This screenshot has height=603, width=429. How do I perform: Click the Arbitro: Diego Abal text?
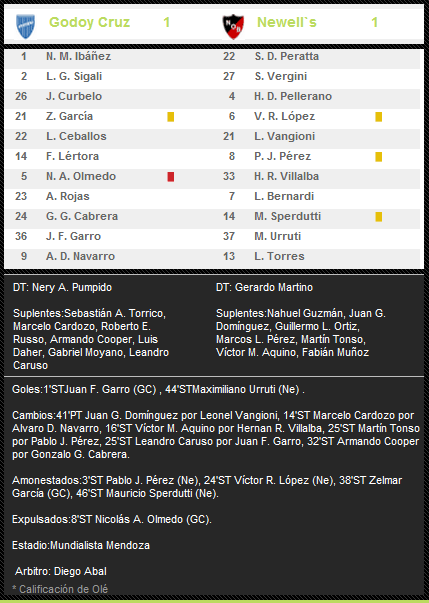61,571
